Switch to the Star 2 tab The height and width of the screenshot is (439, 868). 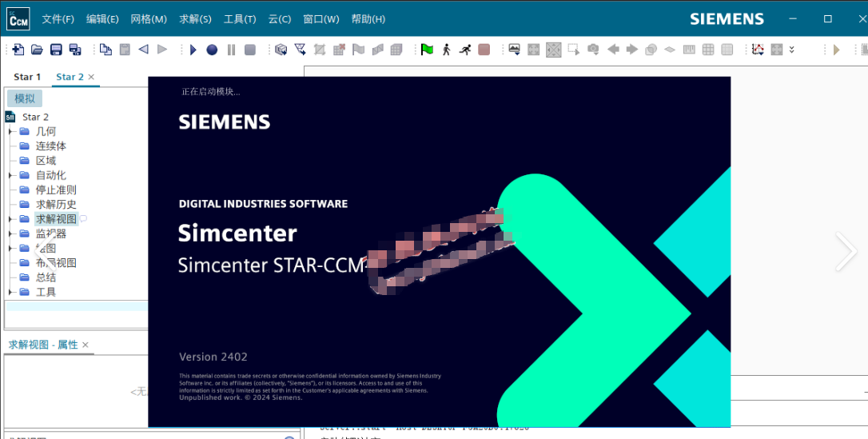(70, 77)
